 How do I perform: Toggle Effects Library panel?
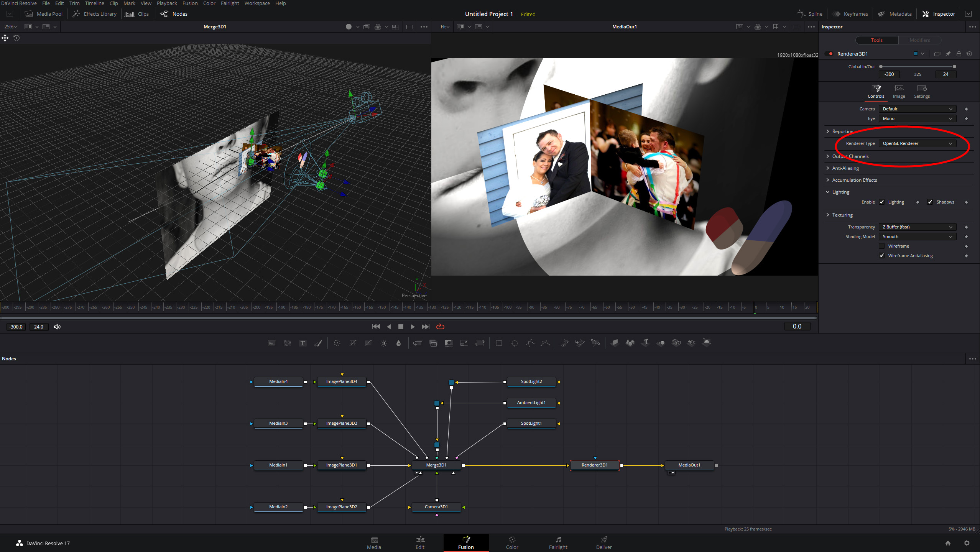tap(94, 14)
